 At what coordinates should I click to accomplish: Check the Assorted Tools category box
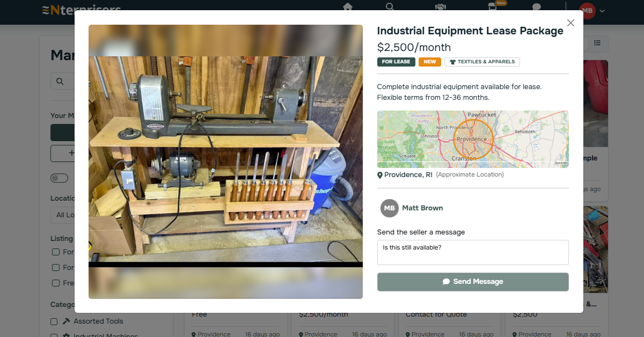click(x=54, y=321)
